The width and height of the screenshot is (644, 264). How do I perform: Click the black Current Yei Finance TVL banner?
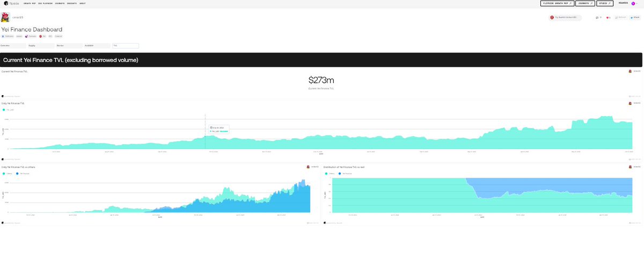click(x=321, y=60)
